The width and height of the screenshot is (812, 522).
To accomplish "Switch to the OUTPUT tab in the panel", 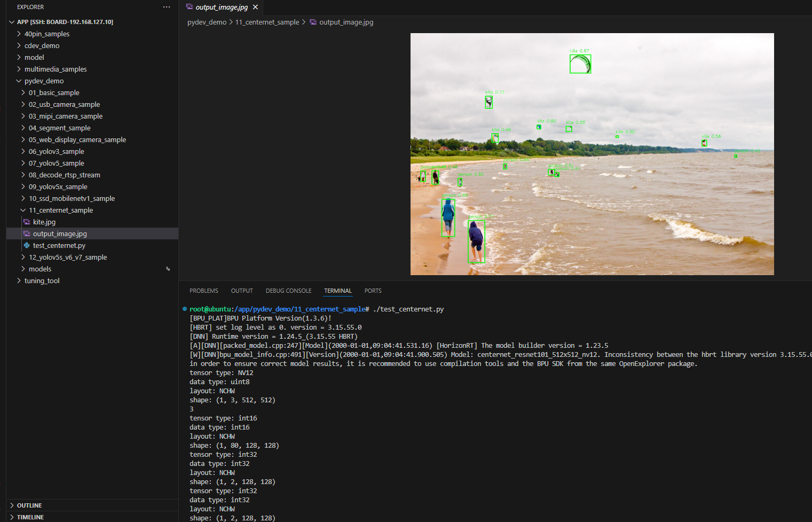I will [x=242, y=291].
